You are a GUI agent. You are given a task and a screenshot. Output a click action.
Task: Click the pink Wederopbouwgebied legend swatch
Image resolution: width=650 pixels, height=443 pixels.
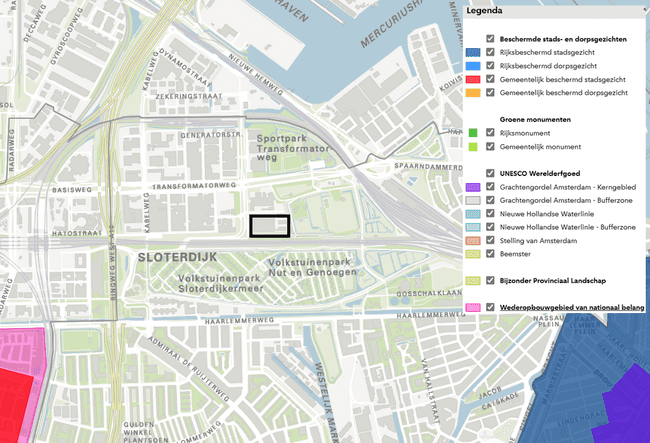click(x=472, y=308)
